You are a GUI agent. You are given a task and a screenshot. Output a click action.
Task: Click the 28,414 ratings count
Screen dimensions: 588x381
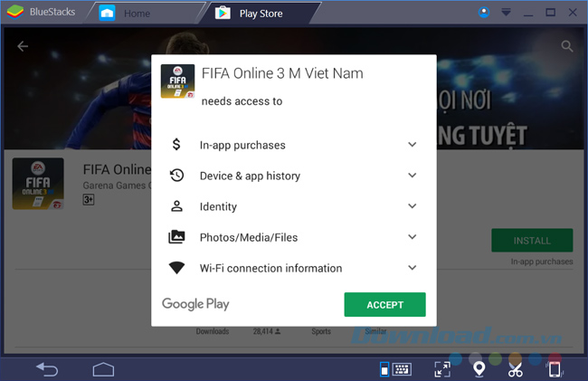pyautogui.click(x=267, y=331)
